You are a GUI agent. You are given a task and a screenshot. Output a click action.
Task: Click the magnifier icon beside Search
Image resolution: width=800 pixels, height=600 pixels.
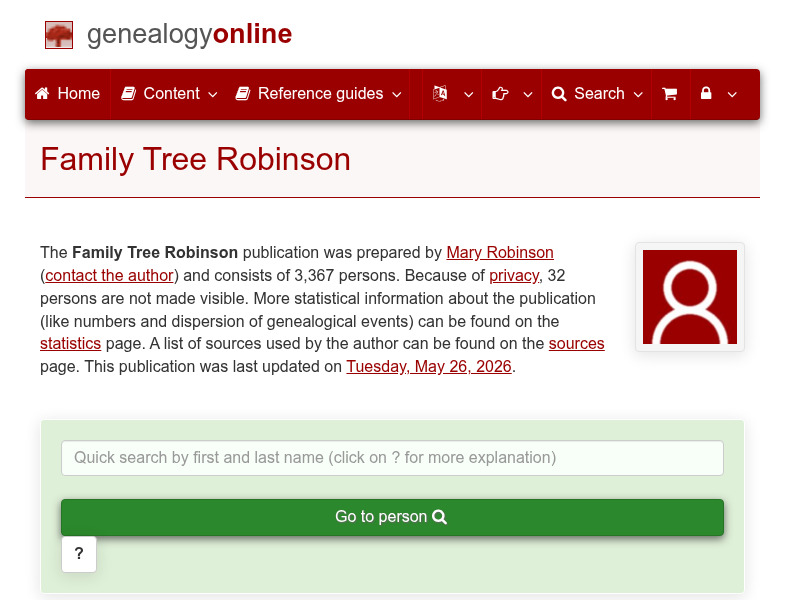click(x=559, y=94)
